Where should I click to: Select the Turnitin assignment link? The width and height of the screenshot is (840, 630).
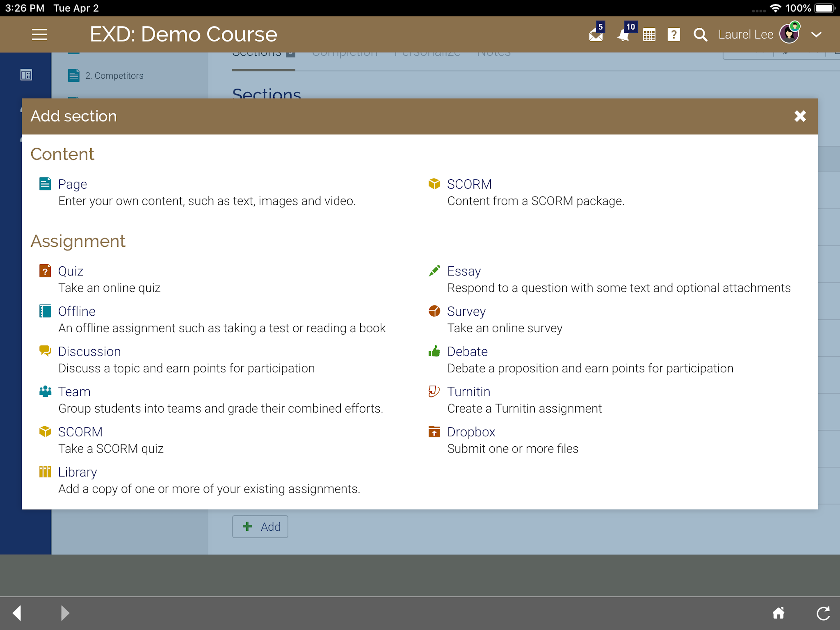pyautogui.click(x=469, y=392)
